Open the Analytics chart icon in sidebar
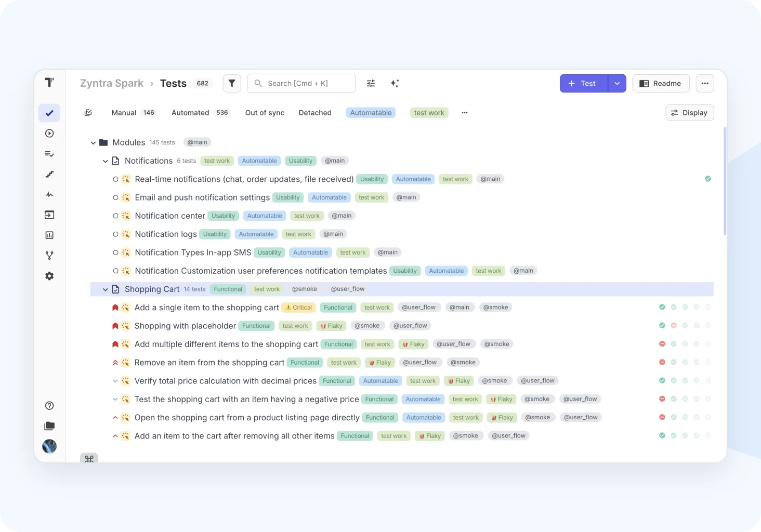The image size is (761, 532). point(49,235)
